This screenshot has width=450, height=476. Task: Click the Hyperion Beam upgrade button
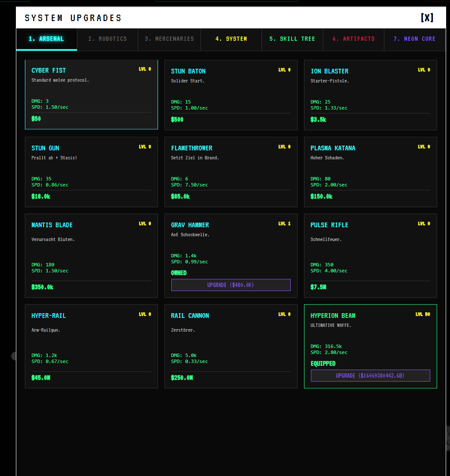pos(370,375)
